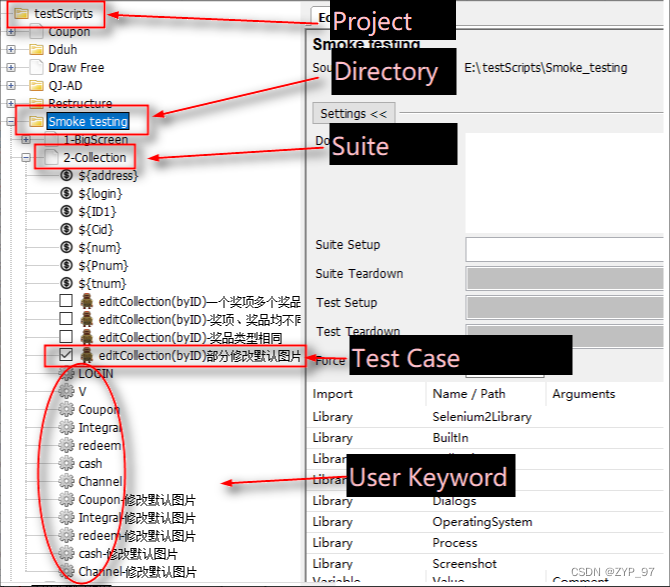Collapse the Smoke testing tree node
Image resolution: width=670 pixels, height=587 pixels.
click(11, 122)
